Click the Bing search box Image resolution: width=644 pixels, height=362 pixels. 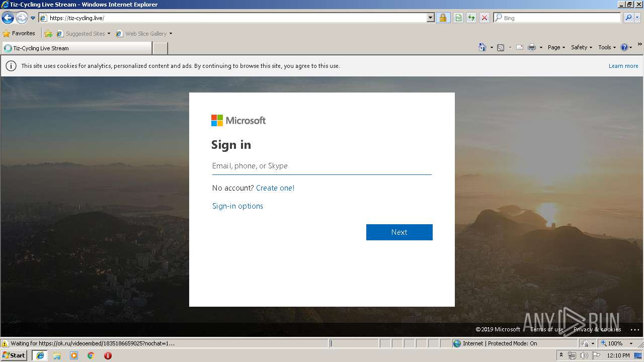557,18
